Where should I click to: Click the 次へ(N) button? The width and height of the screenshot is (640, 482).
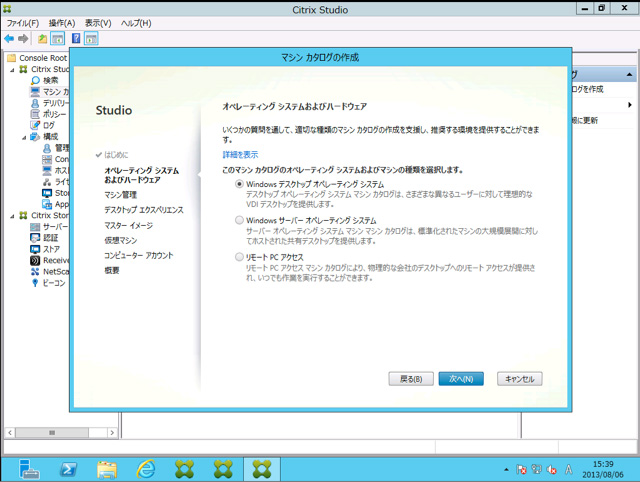[461, 379]
